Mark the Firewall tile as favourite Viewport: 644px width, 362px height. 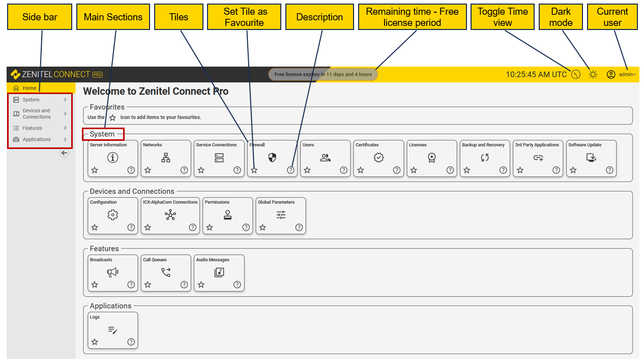coord(254,170)
